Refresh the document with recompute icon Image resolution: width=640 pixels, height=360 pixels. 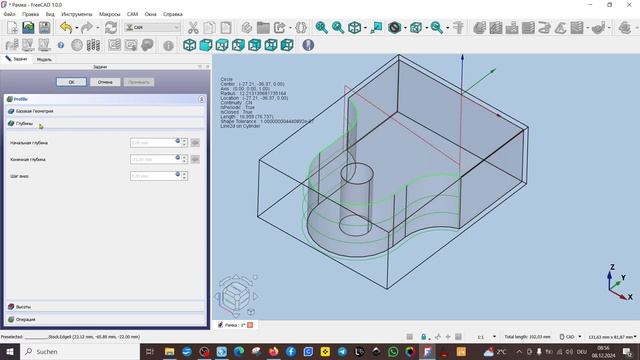111,27
